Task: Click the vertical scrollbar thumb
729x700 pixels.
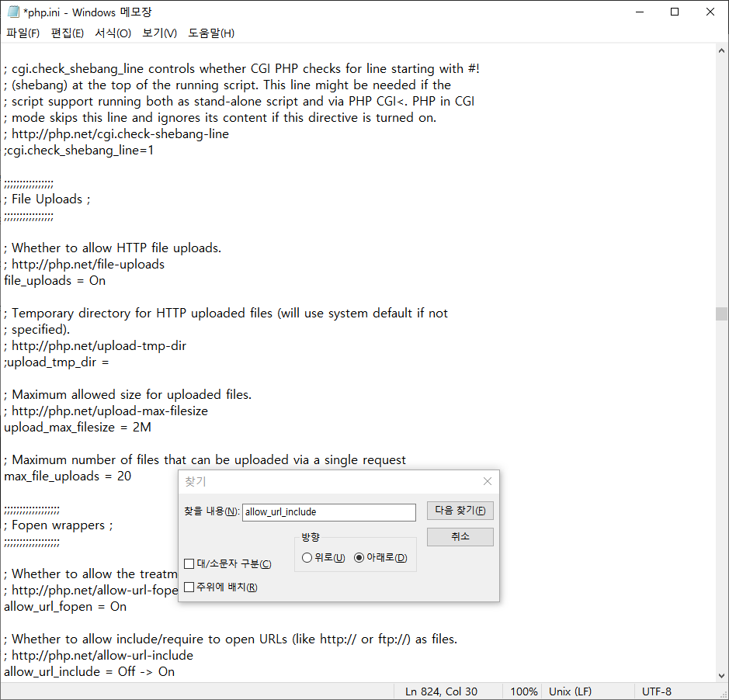Action: coord(721,314)
